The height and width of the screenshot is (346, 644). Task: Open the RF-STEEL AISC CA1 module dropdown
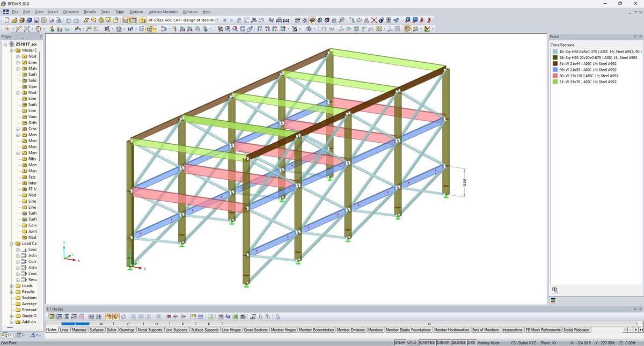pyautogui.click(x=217, y=20)
